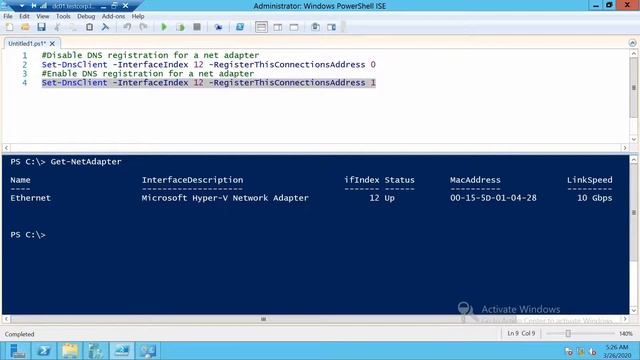Click the 140% zoom level text

(x=626, y=333)
